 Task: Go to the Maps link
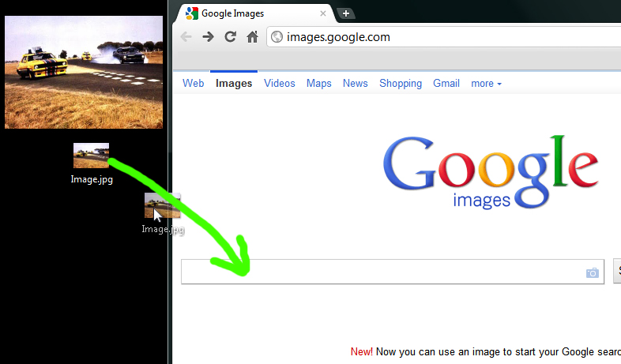319,84
